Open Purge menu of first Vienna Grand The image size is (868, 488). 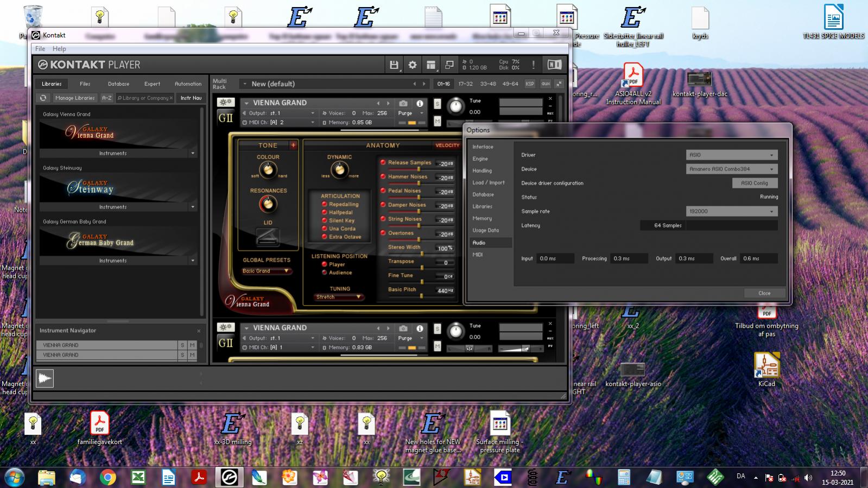click(410, 113)
